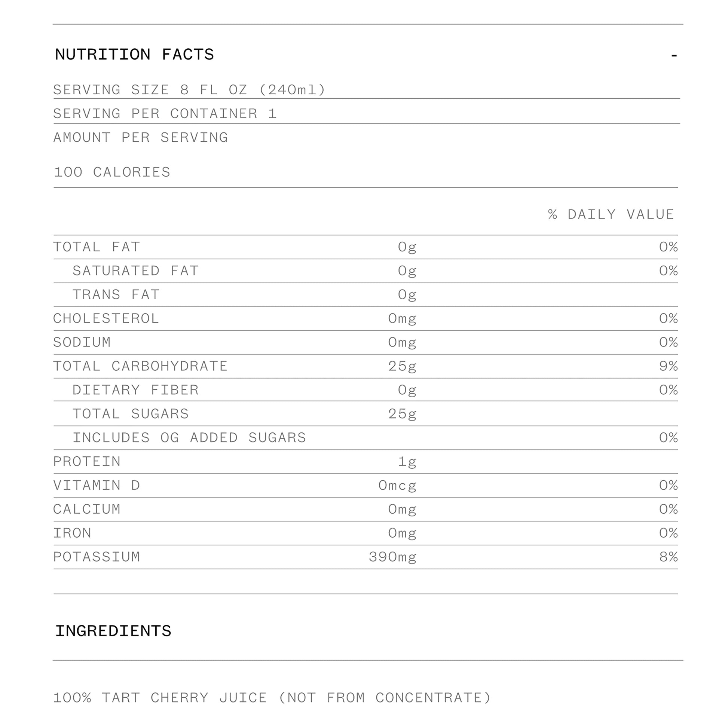Click the serving size 8 fl oz line
Viewport: 728px width, 728px height.
[x=189, y=90]
